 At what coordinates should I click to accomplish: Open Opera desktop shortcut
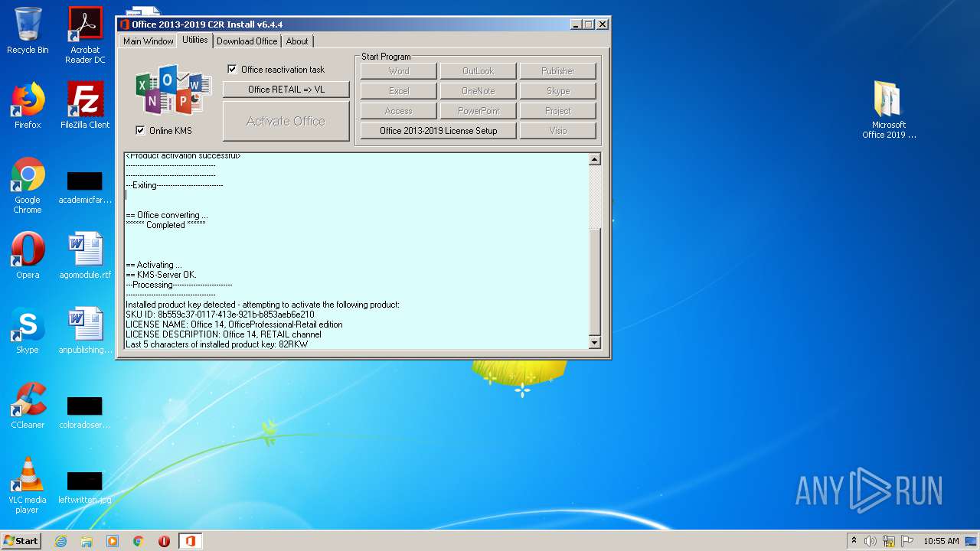[x=28, y=256]
